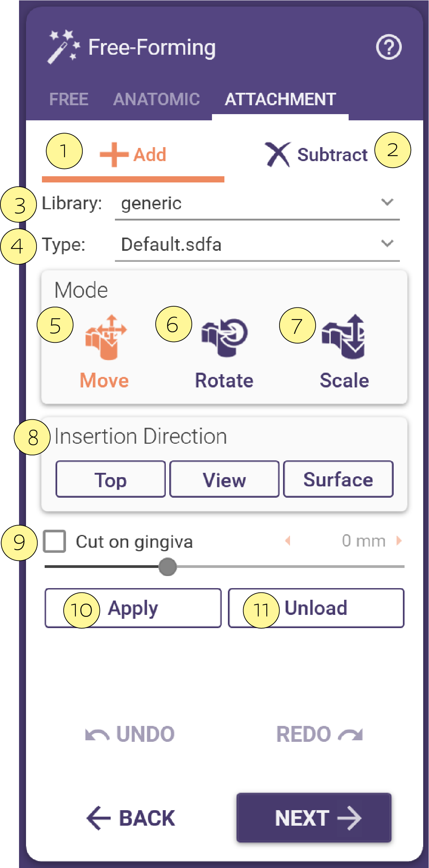Open the help question mark icon
This screenshot has height=868, width=429.
[x=389, y=47]
